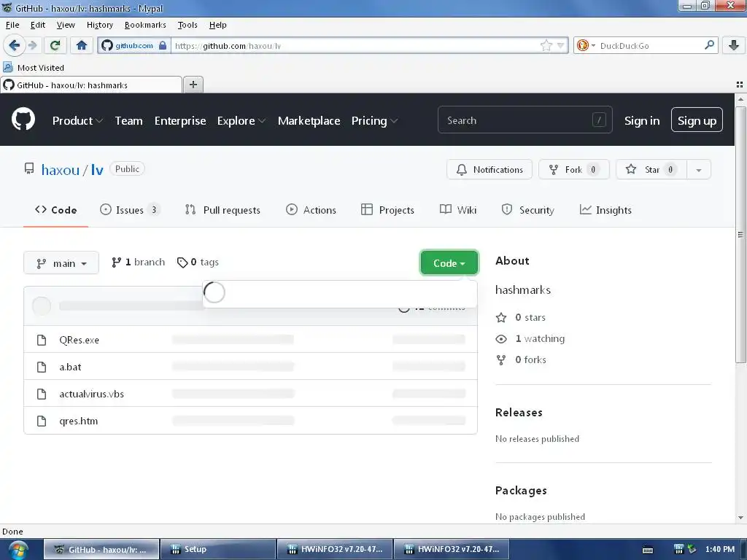Click the file icon beside QRes.exe
Image resolution: width=747 pixels, height=560 pixels.
click(x=42, y=340)
